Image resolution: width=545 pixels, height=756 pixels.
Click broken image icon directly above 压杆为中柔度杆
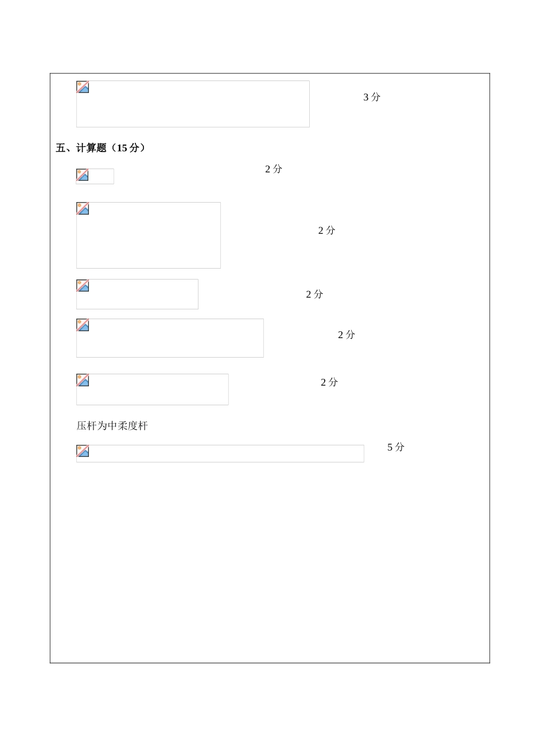pyautogui.click(x=83, y=381)
